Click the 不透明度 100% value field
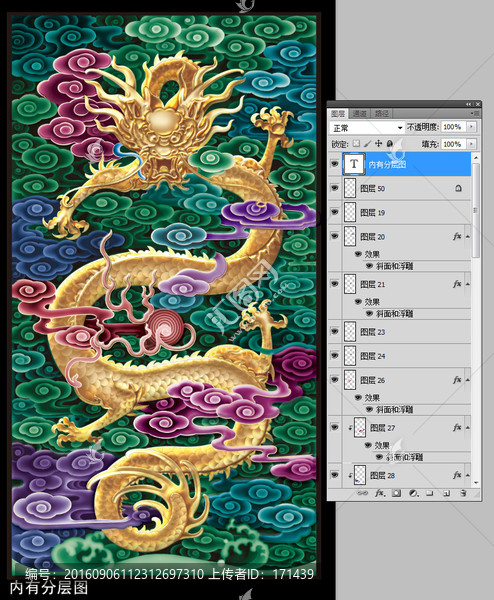Viewport: 494px width, 600px height. pyautogui.click(x=454, y=127)
